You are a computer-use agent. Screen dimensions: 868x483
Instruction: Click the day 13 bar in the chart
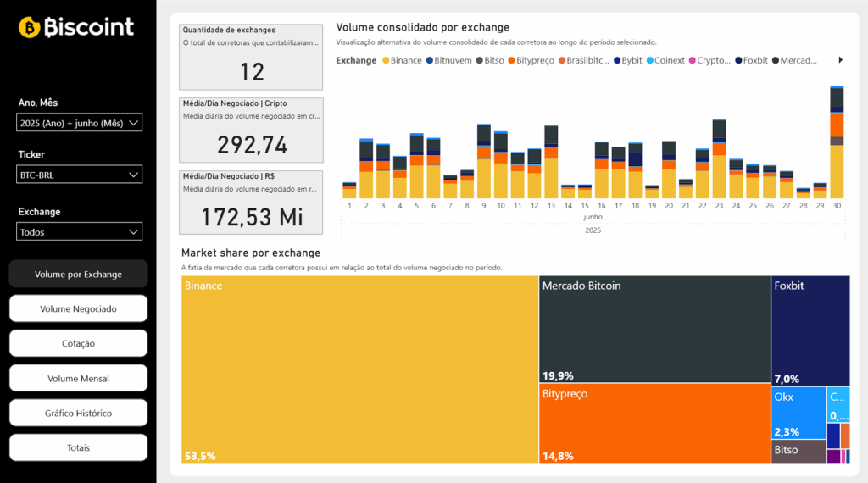point(551,162)
